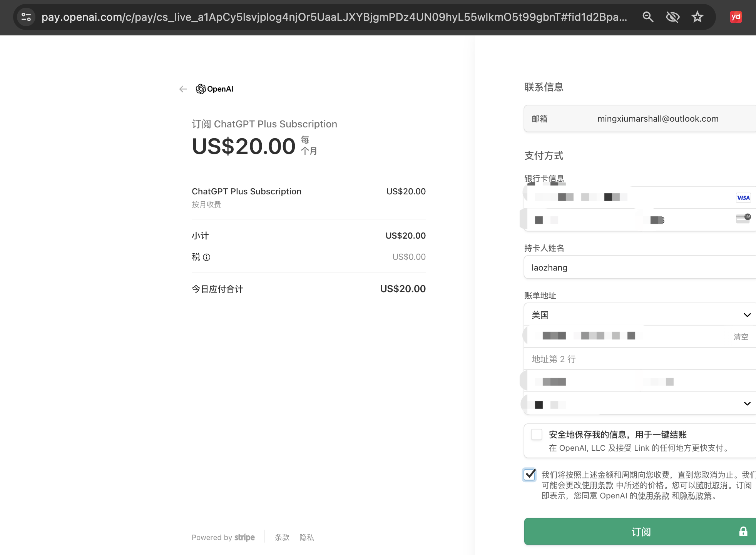Click the site settings icon in address bar

coord(26,17)
